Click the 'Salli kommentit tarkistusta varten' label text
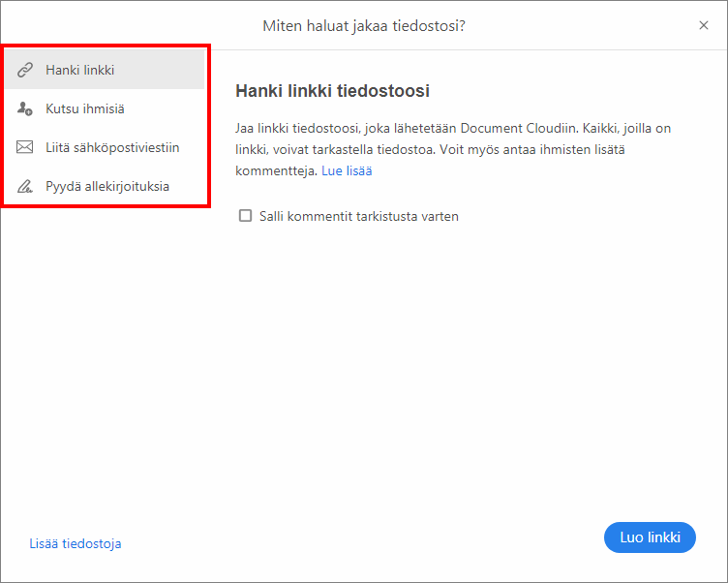This screenshot has height=583, width=728. pos(358,216)
